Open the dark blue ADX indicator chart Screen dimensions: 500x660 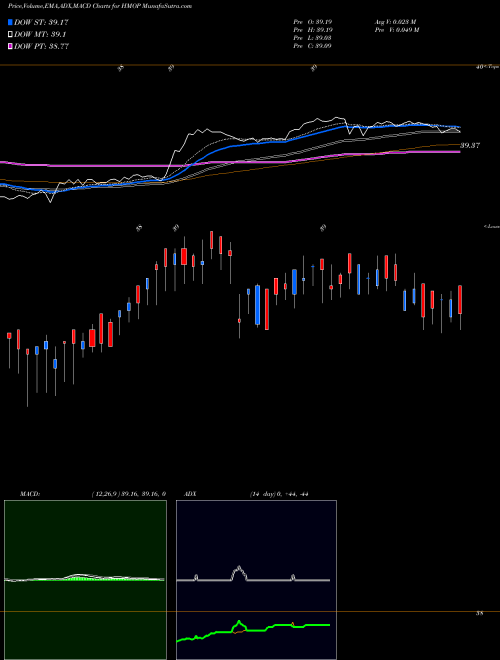(256, 580)
